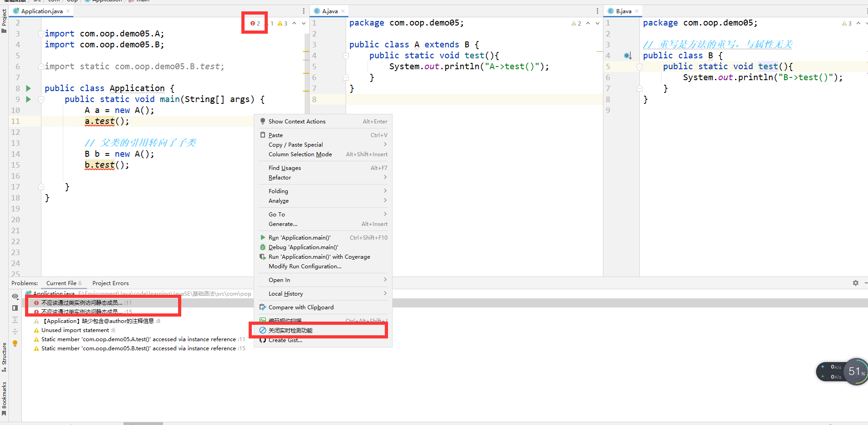Expand the Analyze submenu
Screen dimensions: 868x425
(x=323, y=201)
